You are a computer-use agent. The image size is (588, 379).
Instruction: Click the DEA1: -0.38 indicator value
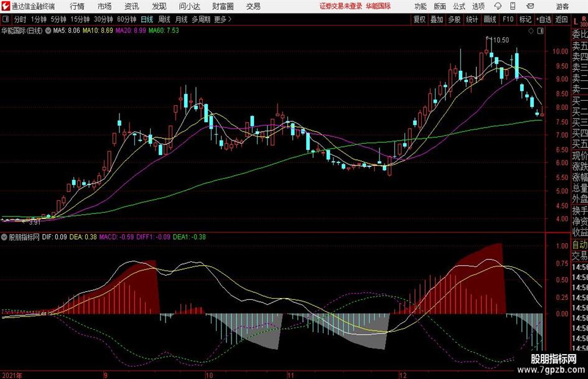point(189,237)
